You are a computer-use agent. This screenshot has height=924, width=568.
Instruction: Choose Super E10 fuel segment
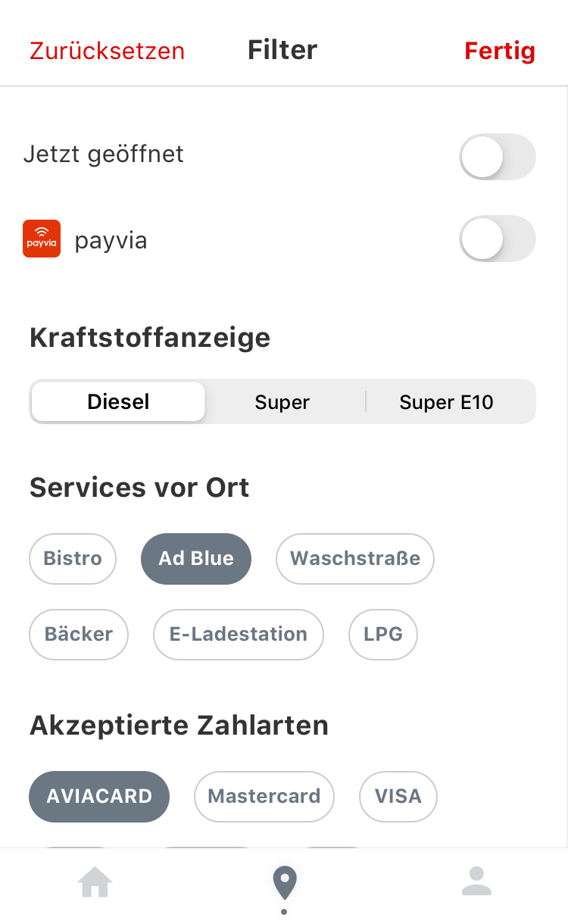coord(446,402)
